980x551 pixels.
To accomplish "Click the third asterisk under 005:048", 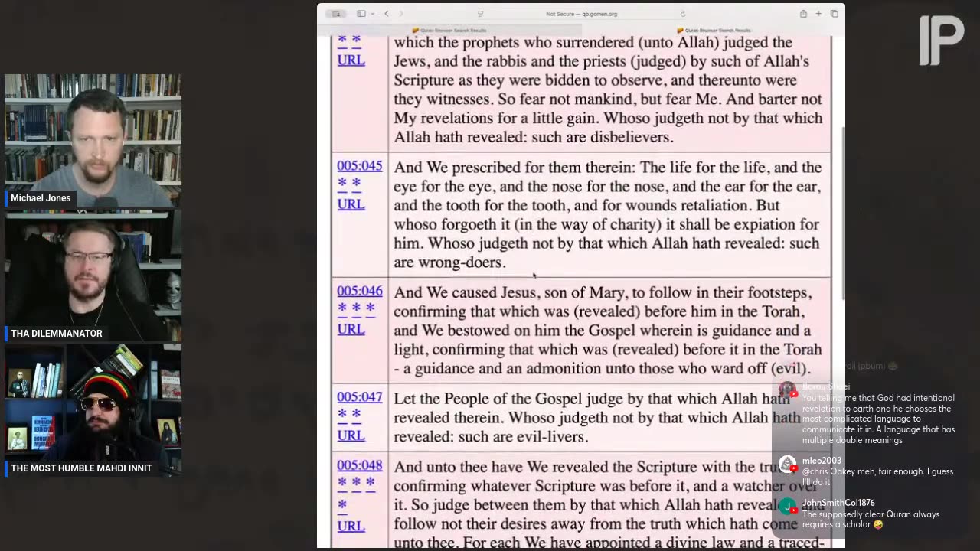I will click(x=370, y=484).
